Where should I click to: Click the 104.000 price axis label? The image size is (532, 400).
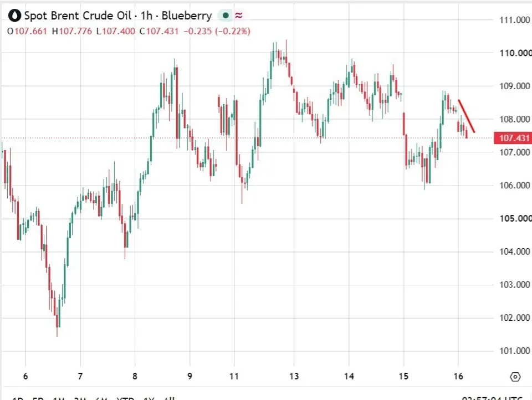point(515,252)
